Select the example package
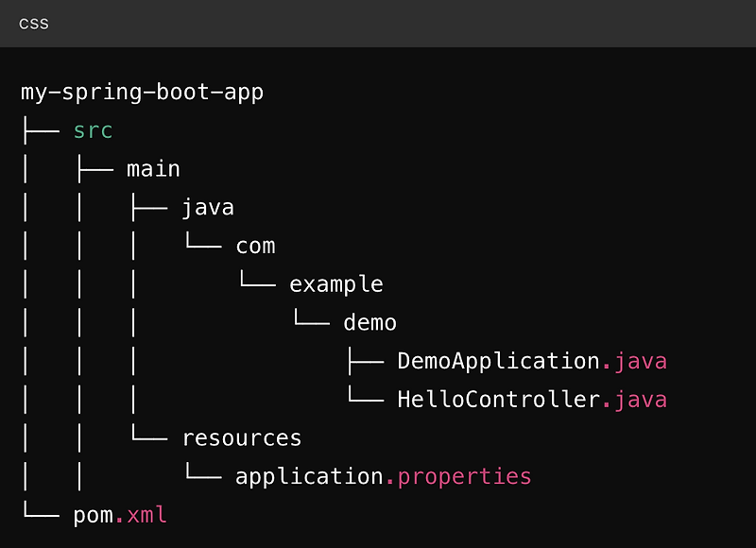Screen dimensions: 756x548 click(336, 283)
